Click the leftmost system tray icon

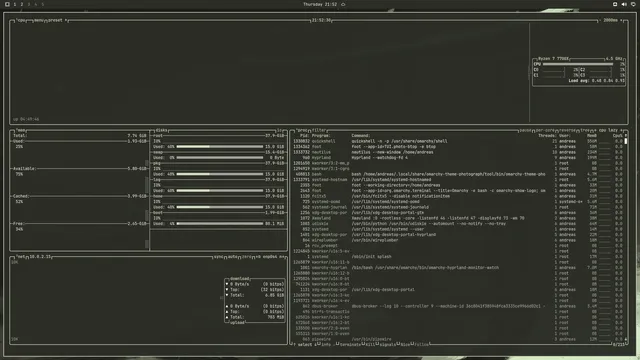click(x=615, y=4)
